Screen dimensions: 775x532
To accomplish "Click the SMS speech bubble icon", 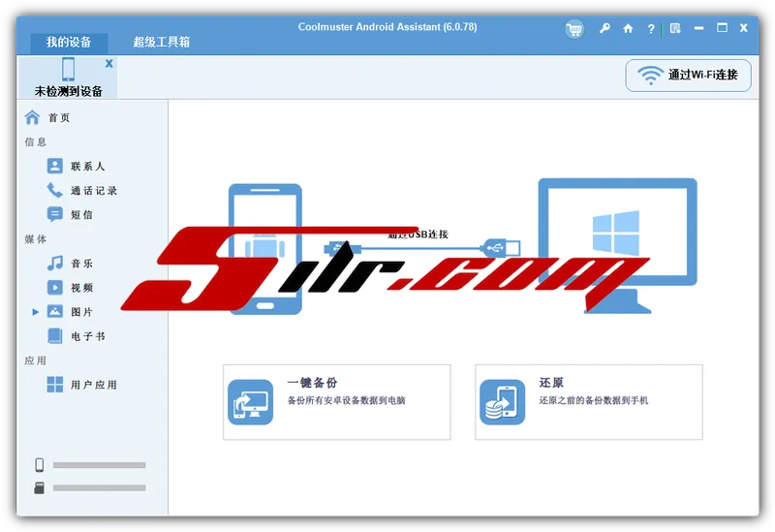I will (55, 214).
